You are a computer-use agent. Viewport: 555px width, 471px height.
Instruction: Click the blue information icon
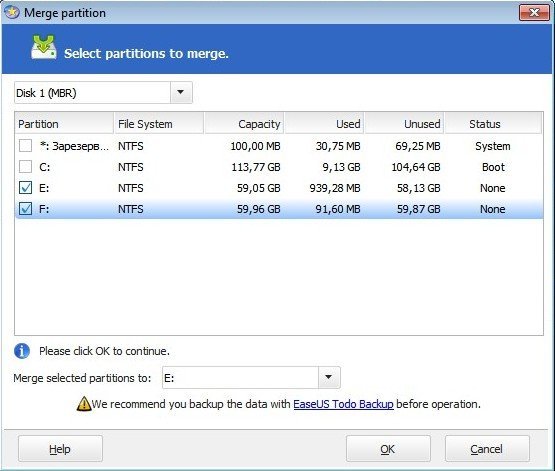point(22,351)
